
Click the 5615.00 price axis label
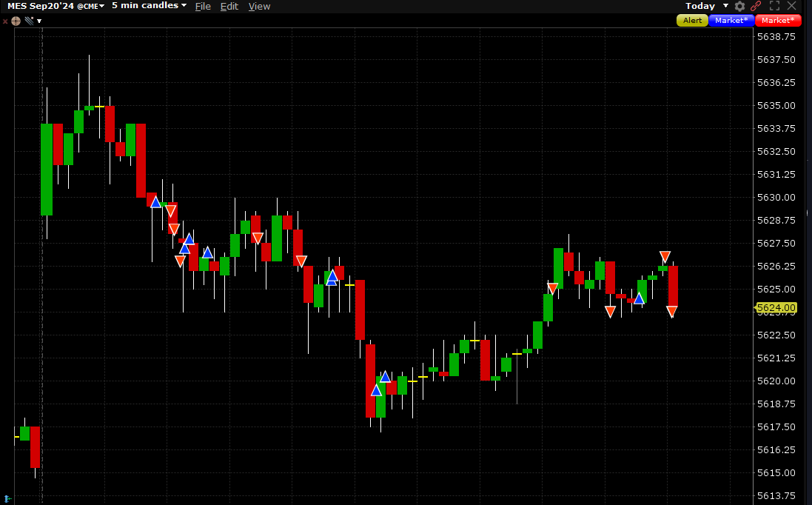[776, 472]
